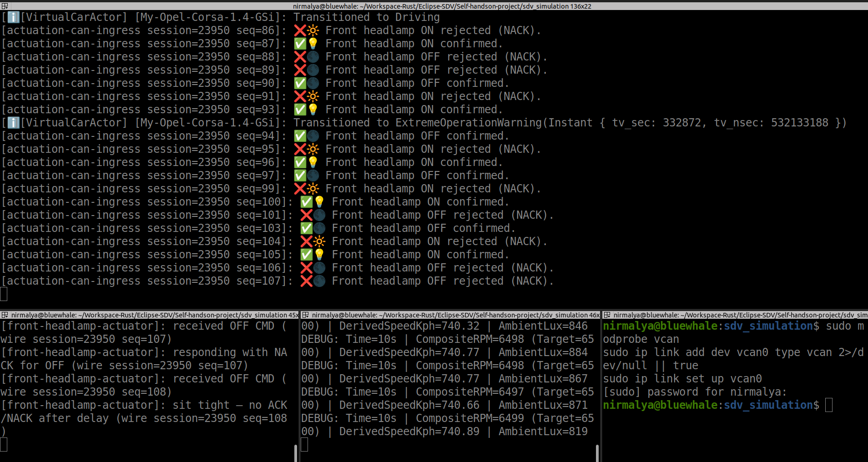
Task: Click the scrollbar of the front-headlamp-actuator pane
Action: click(296, 453)
